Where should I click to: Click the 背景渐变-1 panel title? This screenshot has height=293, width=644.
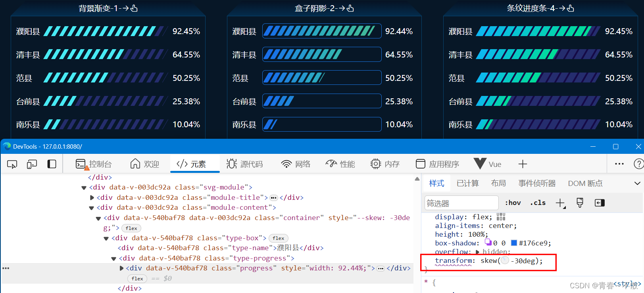click(108, 8)
